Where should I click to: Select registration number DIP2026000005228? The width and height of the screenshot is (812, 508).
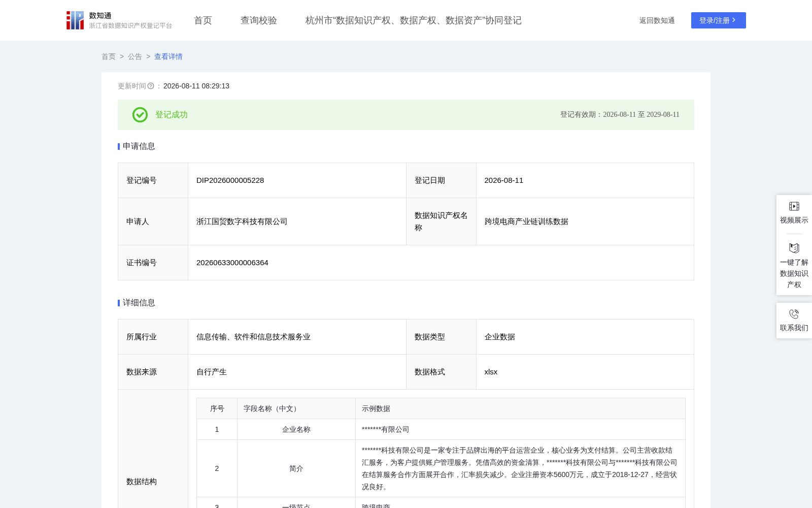[230, 180]
